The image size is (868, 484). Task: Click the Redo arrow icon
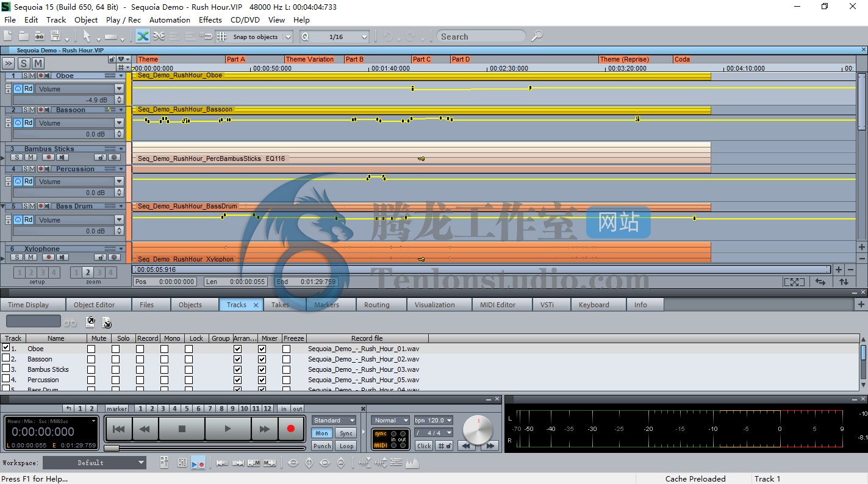(411, 37)
